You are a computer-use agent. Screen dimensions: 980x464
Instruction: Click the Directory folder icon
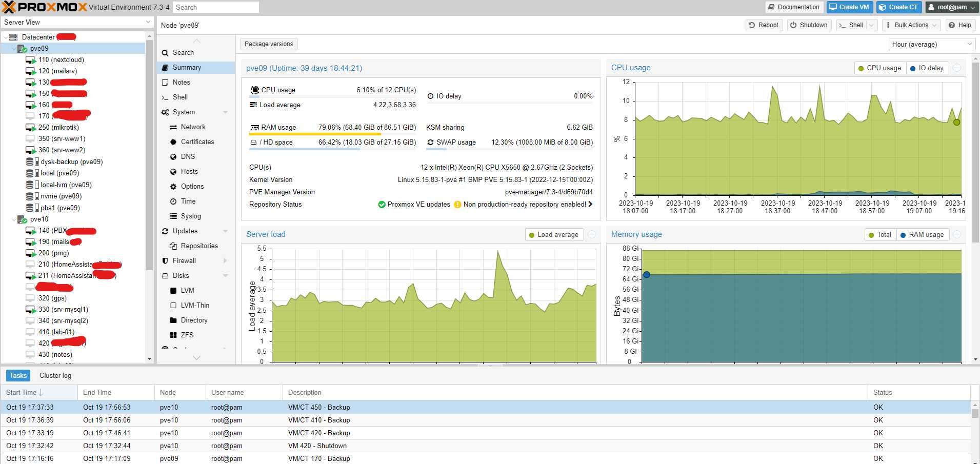pos(173,320)
